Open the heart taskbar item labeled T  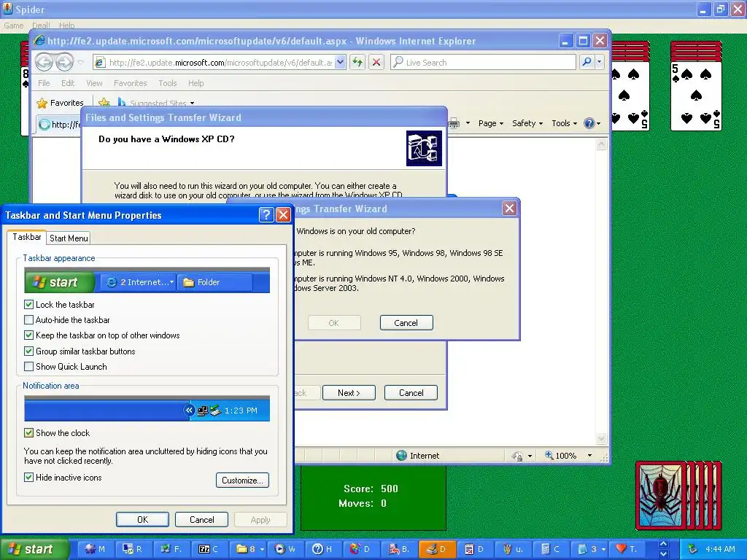[x=627, y=549]
